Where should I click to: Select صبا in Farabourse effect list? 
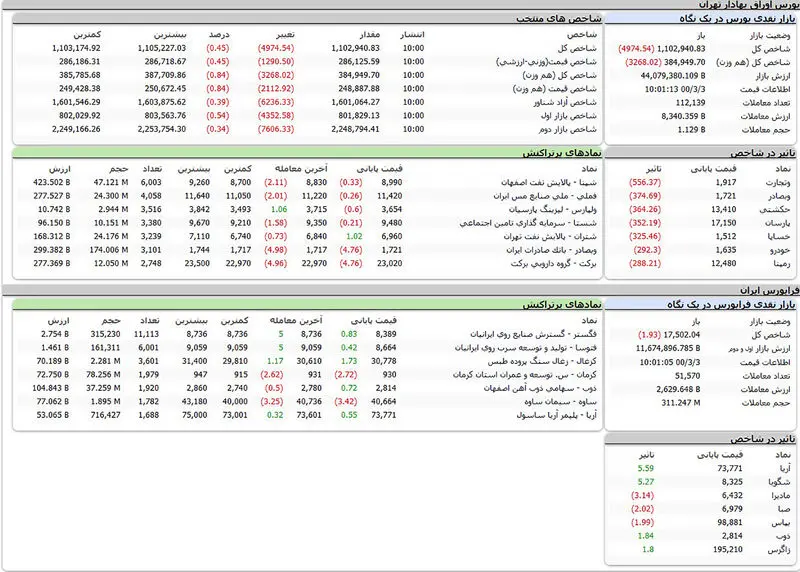point(784,509)
